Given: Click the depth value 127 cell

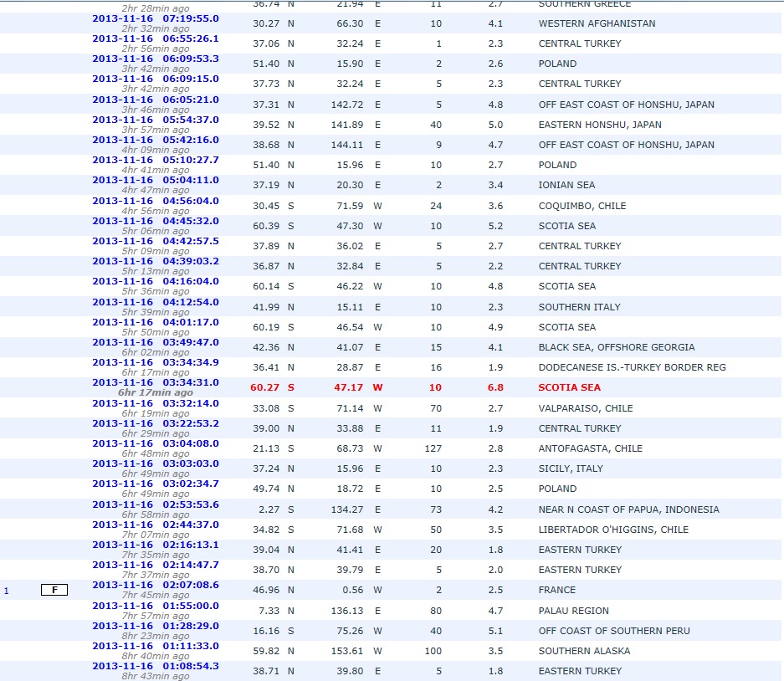Looking at the screenshot, I should pos(433,448).
